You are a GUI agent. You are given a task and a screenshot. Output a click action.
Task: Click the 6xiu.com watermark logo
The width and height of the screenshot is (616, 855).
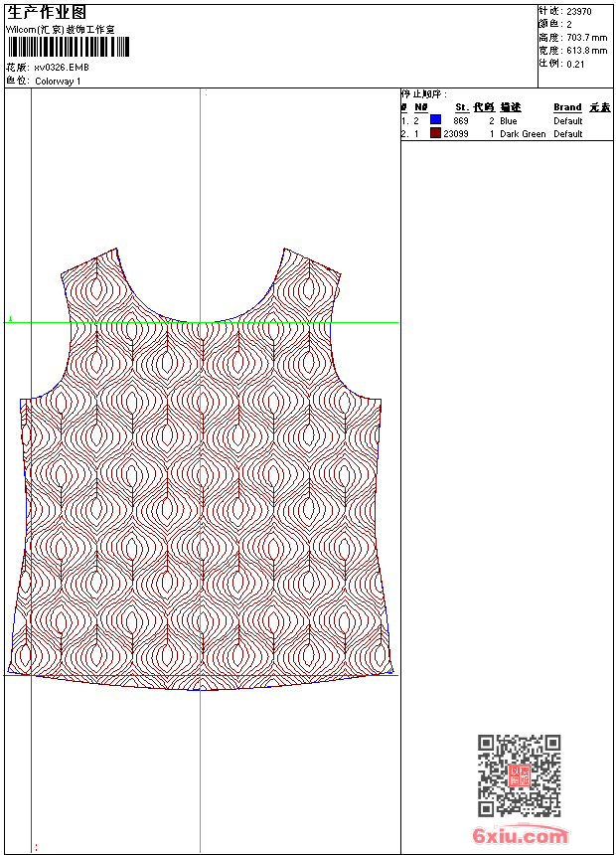coord(521,836)
